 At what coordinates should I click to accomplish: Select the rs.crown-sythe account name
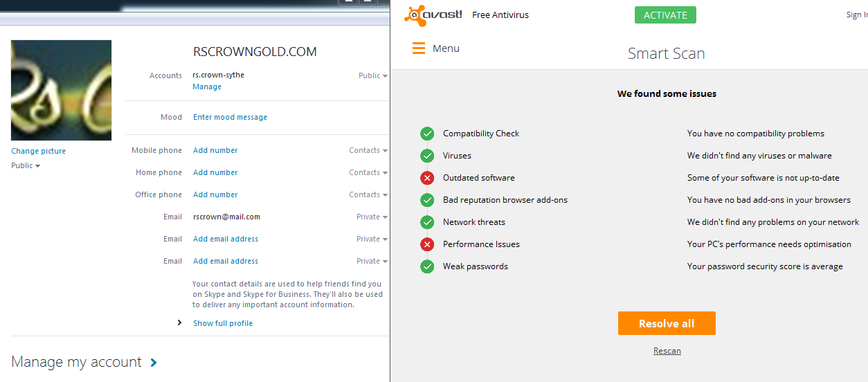[x=218, y=75]
